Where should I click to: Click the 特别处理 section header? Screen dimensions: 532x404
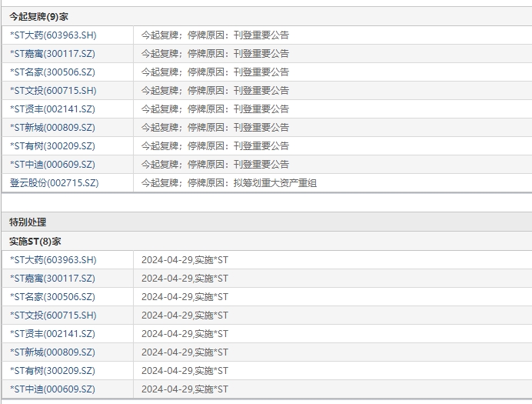click(x=28, y=222)
